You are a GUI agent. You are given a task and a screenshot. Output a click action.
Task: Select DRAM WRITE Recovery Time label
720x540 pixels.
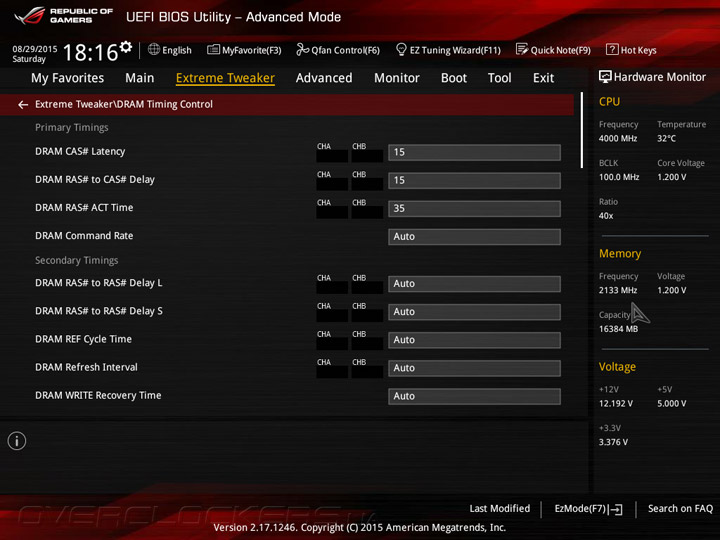click(x=98, y=395)
